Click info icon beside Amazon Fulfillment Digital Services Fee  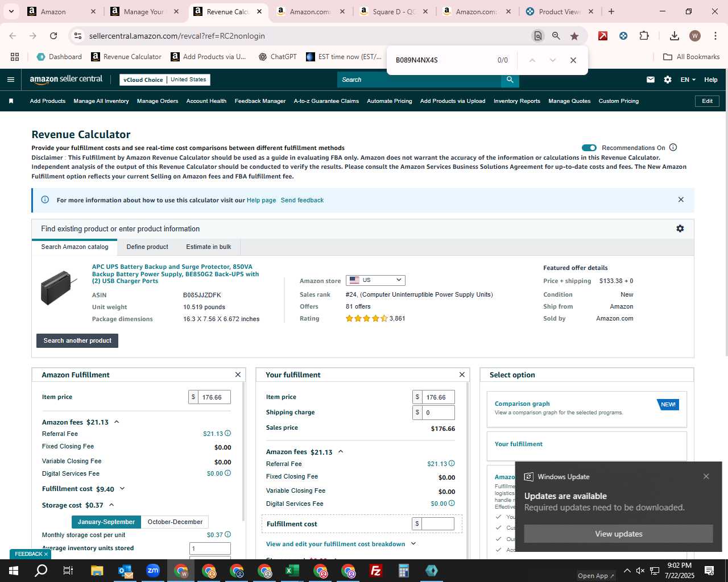[228, 473]
